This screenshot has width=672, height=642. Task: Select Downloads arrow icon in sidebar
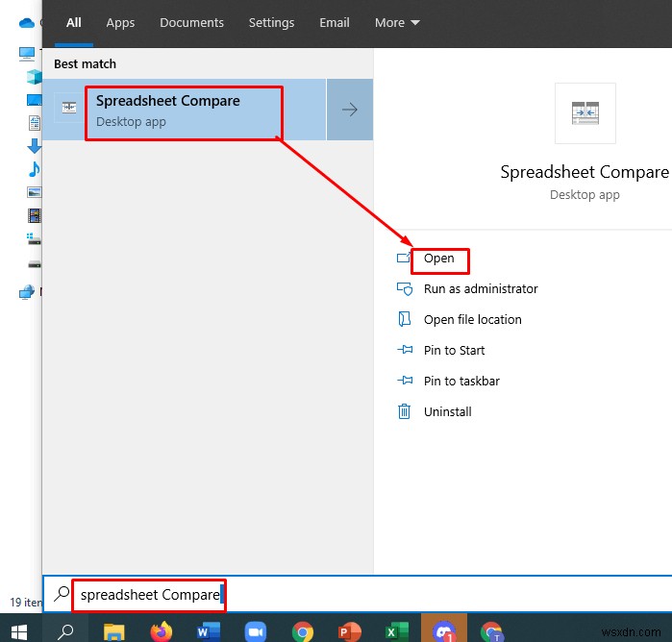(x=35, y=146)
